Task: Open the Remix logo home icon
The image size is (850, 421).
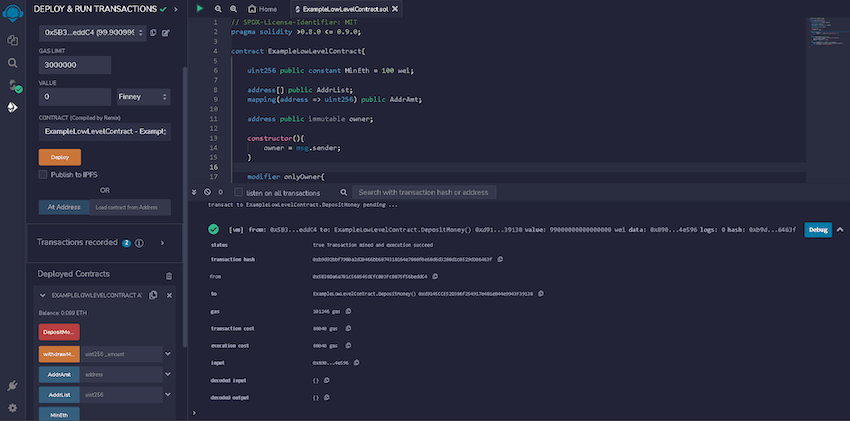Action: pos(12,12)
